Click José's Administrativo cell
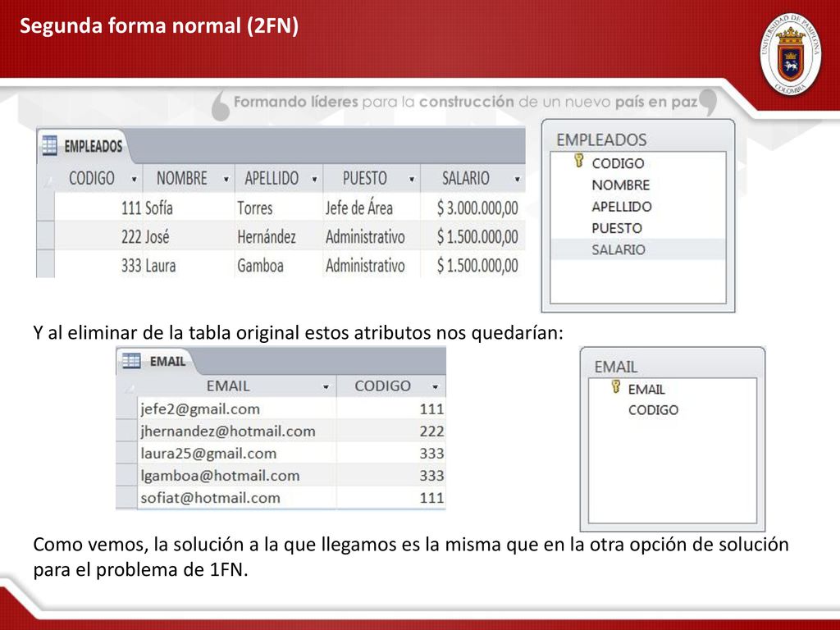Screen dimensions: 840x630 (372, 236)
